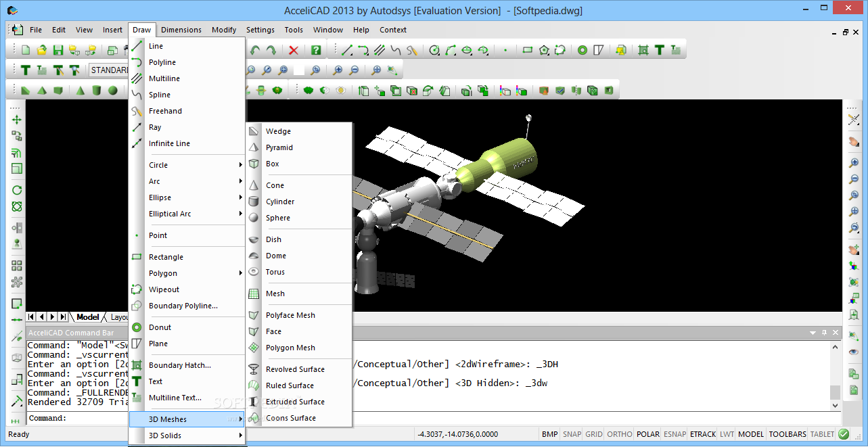Click the Open file folder icon
Image resolution: width=868 pixels, height=447 pixels.
coord(42,50)
